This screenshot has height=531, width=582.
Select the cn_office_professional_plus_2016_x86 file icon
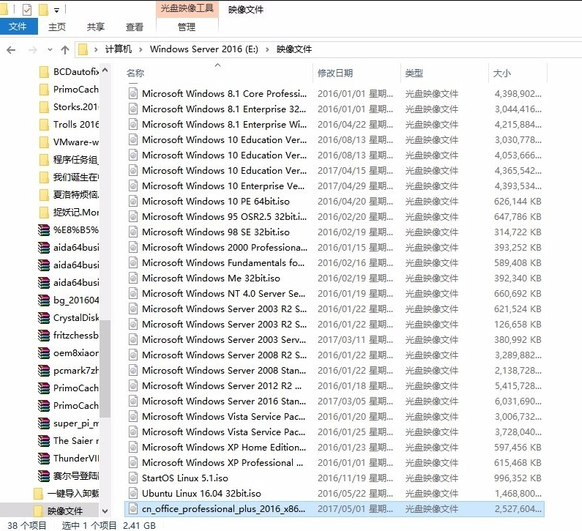point(133,509)
